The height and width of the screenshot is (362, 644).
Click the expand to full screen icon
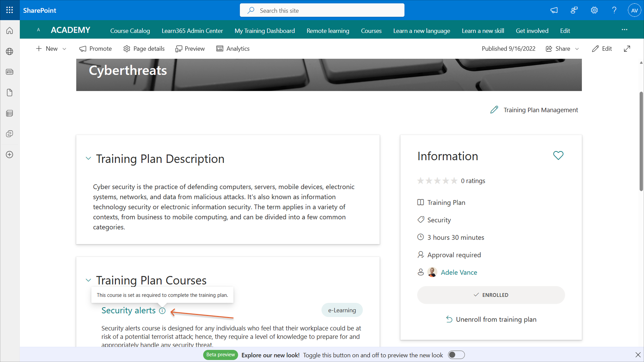tap(627, 49)
